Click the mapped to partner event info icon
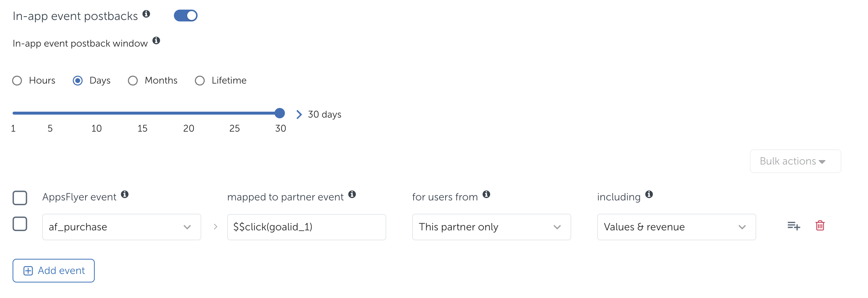Screen dimensions: 868x298 click(x=353, y=194)
